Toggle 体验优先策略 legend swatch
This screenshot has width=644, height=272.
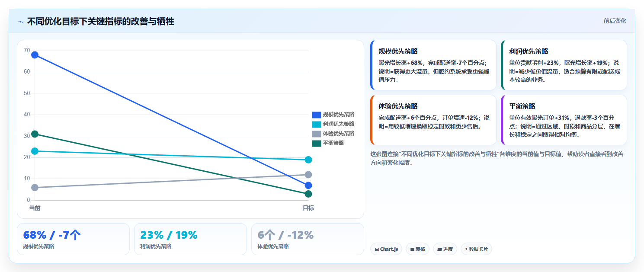pyautogui.click(x=317, y=134)
